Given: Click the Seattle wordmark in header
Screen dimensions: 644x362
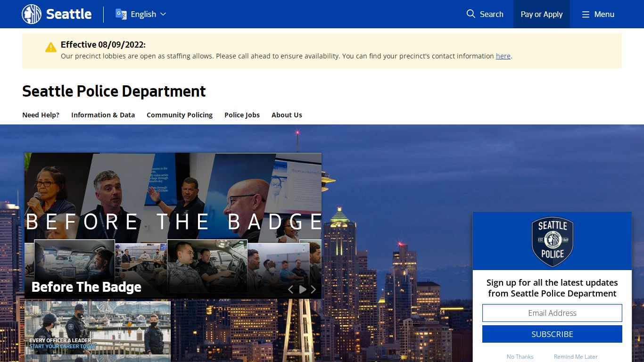Looking at the screenshot, I should point(69,14).
